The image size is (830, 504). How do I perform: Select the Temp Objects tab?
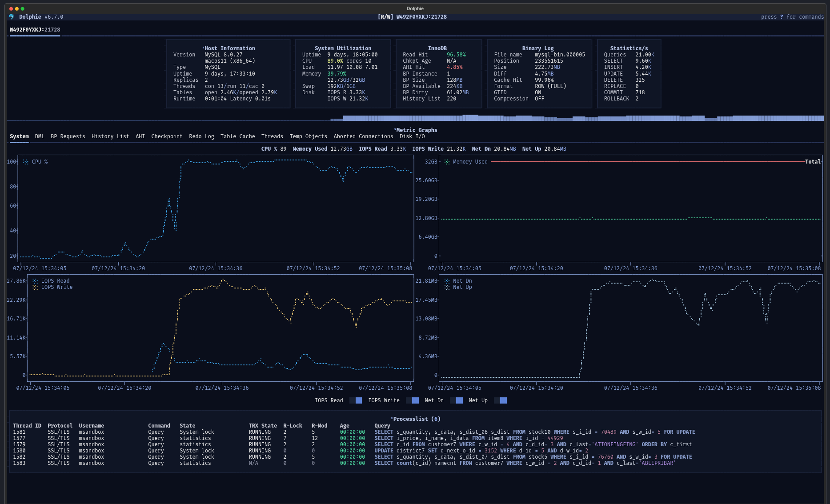point(308,136)
